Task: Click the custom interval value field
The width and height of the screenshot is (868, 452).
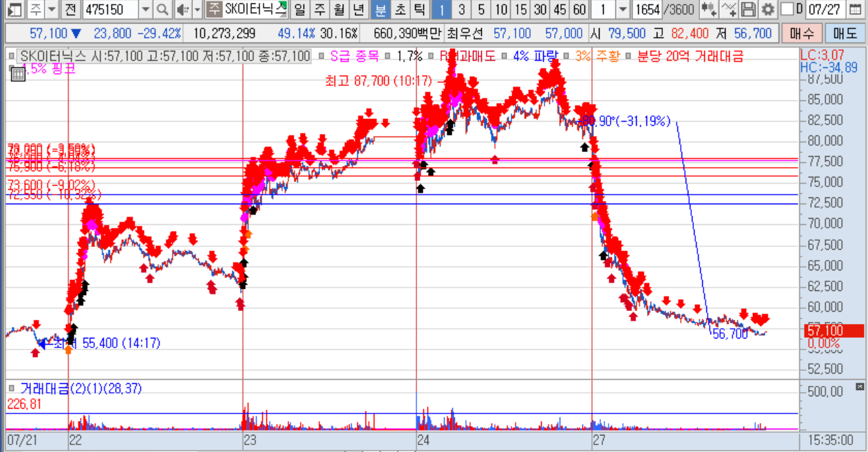Action: 604,10
